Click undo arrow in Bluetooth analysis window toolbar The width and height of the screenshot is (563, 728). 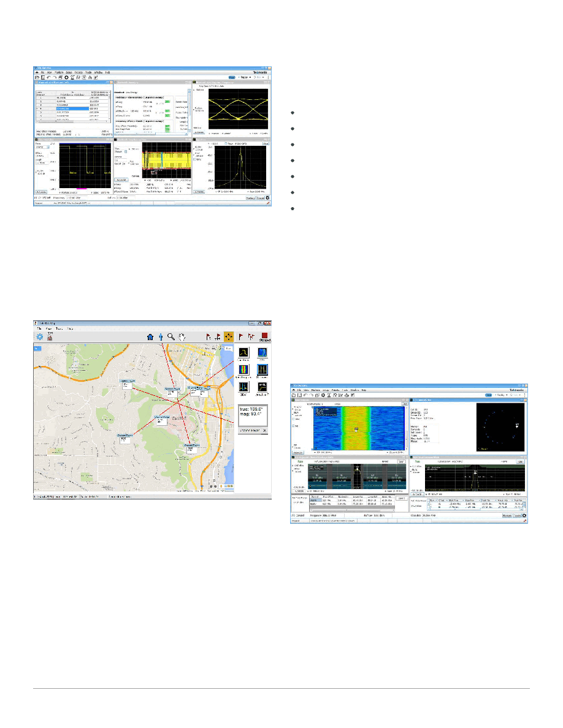click(48, 78)
